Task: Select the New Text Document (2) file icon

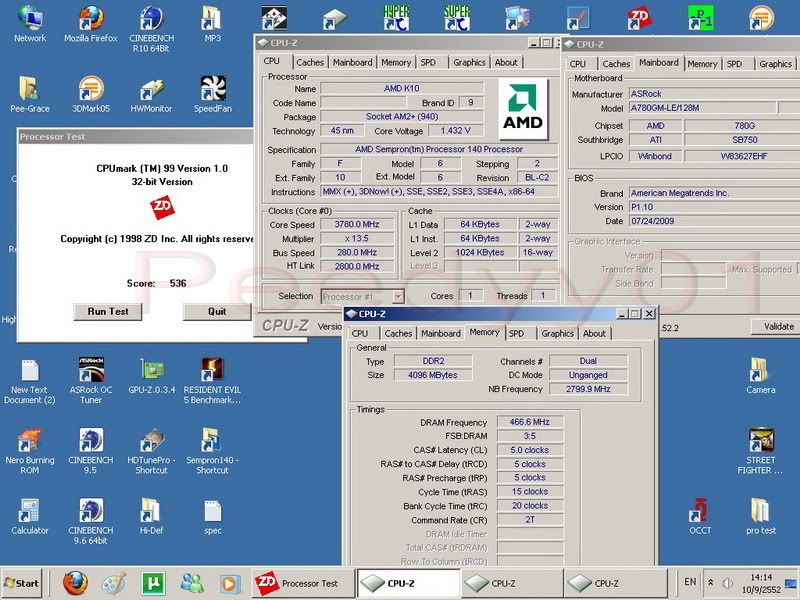Action: tap(30, 381)
